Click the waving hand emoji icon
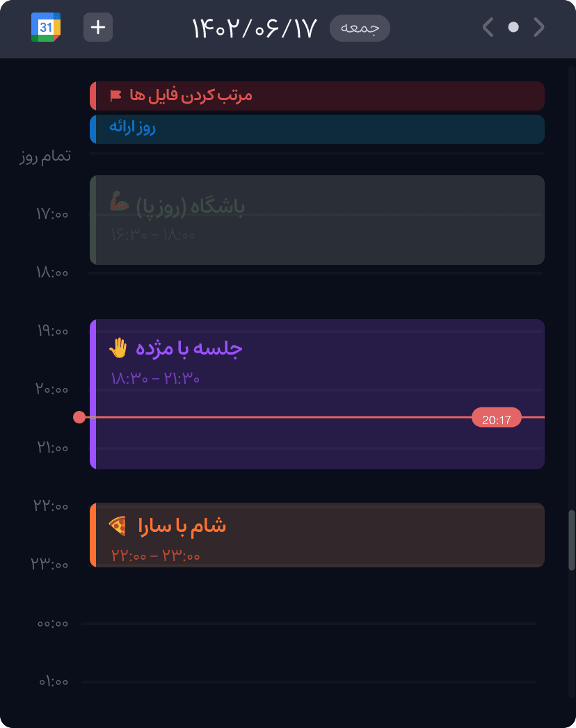The height and width of the screenshot is (728, 576). [x=118, y=348]
